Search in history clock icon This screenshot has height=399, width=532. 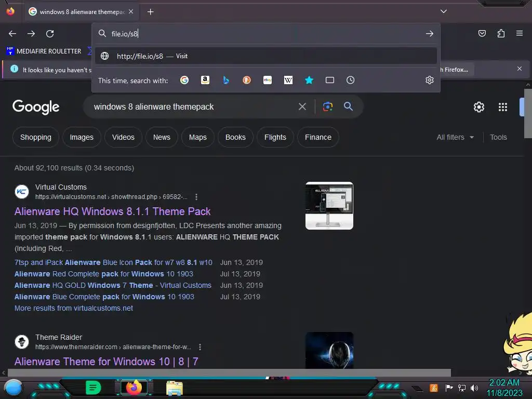tap(351, 80)
